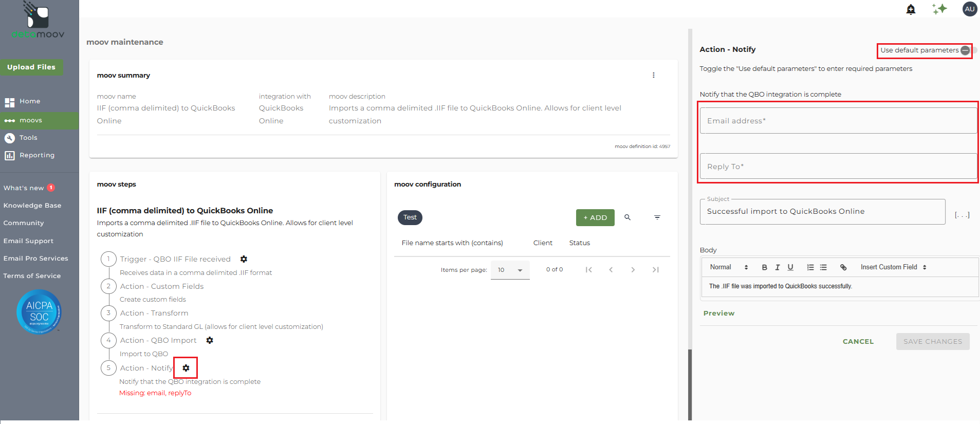The image size is (980, 424).
Task: Click SAVE CHANGES button
Action: tap(933, 342)
